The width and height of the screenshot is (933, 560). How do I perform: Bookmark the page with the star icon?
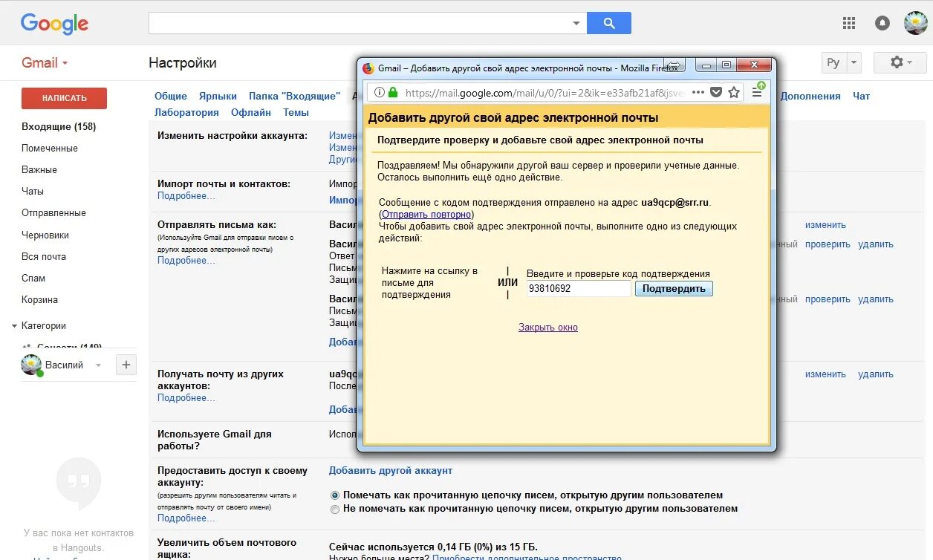734,93
